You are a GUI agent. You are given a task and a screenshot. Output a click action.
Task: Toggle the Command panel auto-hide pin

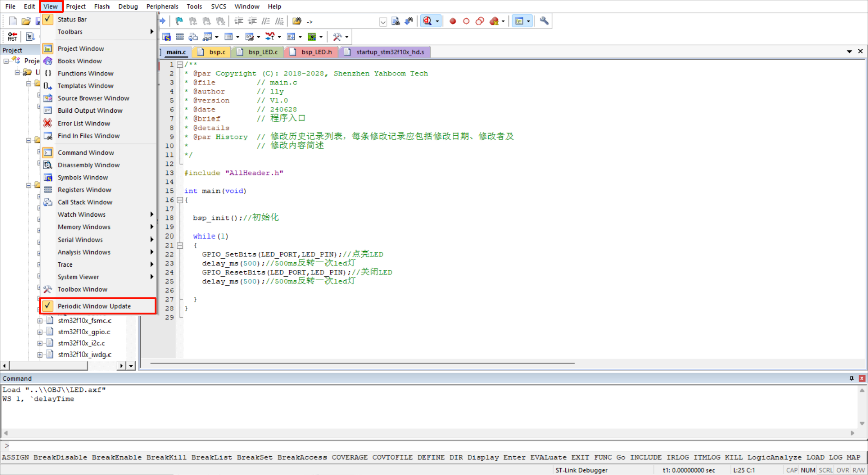(851, 378)
